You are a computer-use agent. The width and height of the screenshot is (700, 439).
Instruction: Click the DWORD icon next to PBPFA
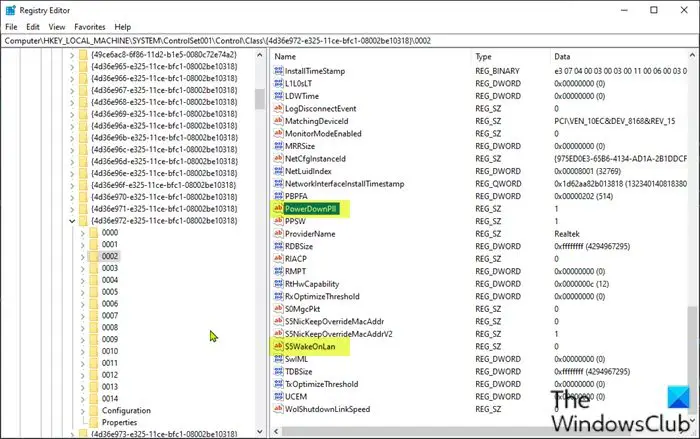[x=278, y=196]
